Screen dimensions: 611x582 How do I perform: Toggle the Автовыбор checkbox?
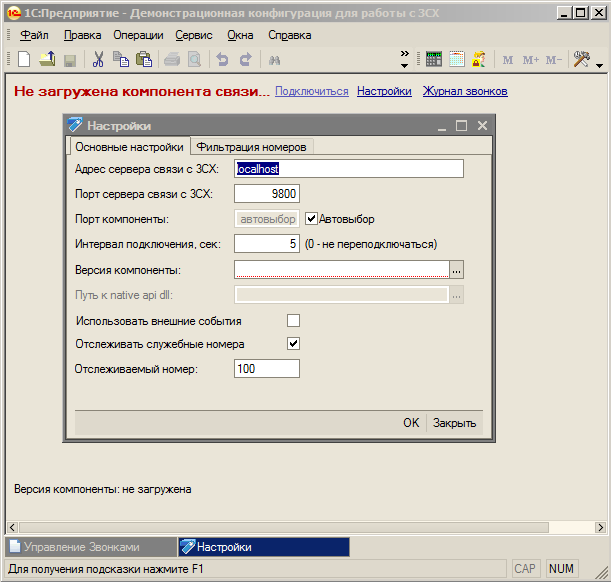[311, 219]
